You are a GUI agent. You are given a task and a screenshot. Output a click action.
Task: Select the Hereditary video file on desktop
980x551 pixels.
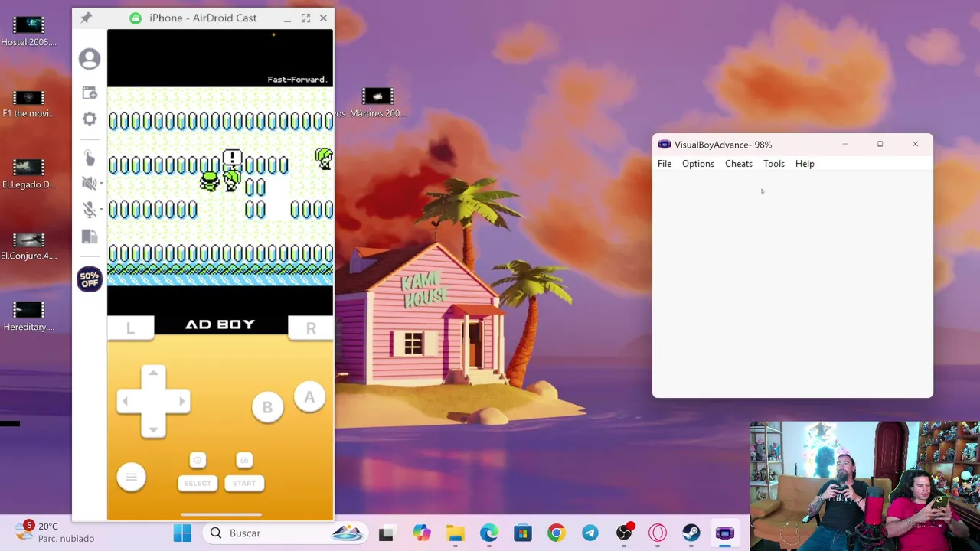click(x=28, y=317)
